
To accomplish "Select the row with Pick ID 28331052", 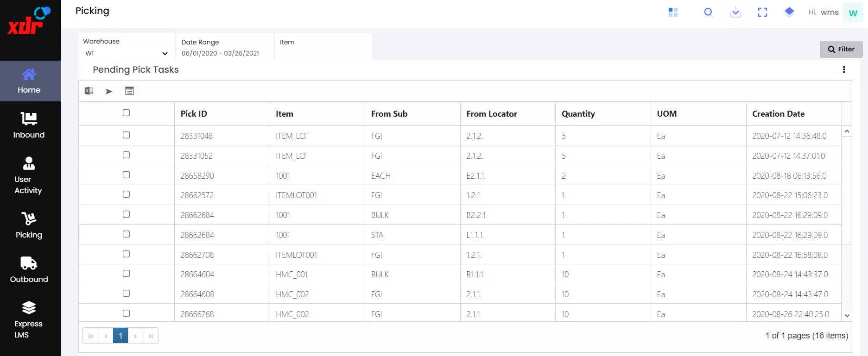I will tap(126, 155).
